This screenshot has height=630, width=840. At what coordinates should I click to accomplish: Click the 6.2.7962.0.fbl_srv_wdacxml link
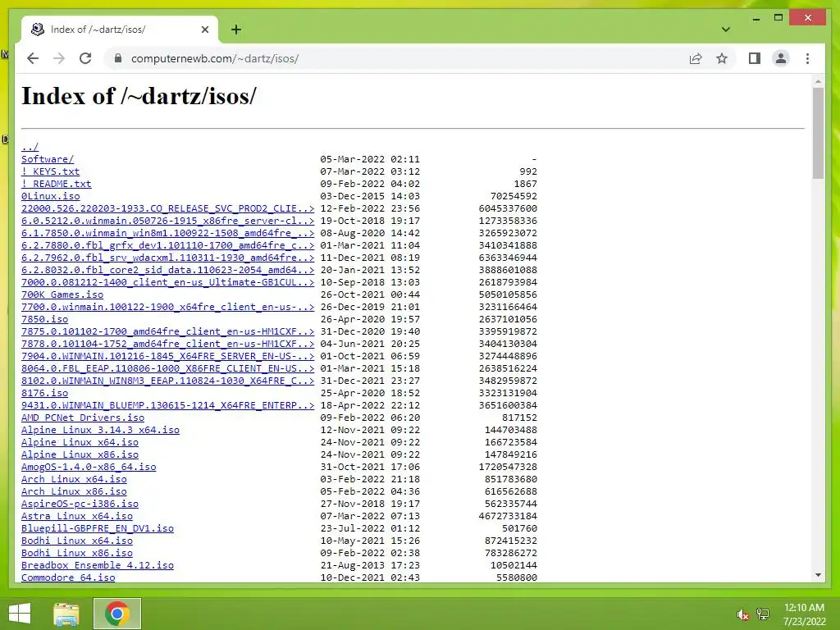pos(167,258)
